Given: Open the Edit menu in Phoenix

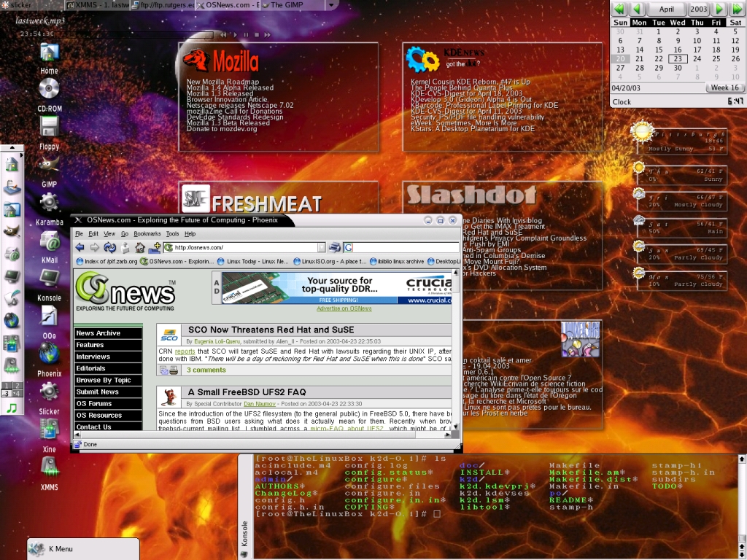Looking at the screenshot, I should (x=93, y=234).
